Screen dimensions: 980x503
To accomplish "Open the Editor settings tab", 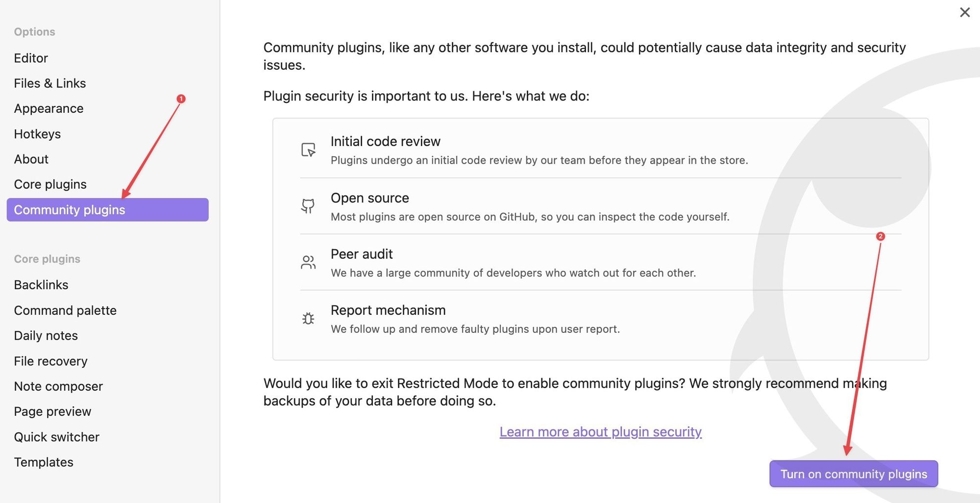I will click(31, 58).
